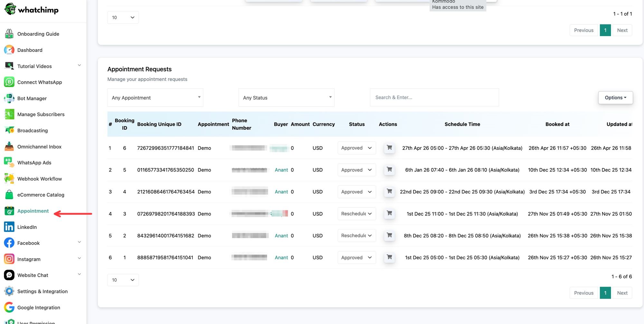Click Next button under Appointment Requests table

[622, 293]
